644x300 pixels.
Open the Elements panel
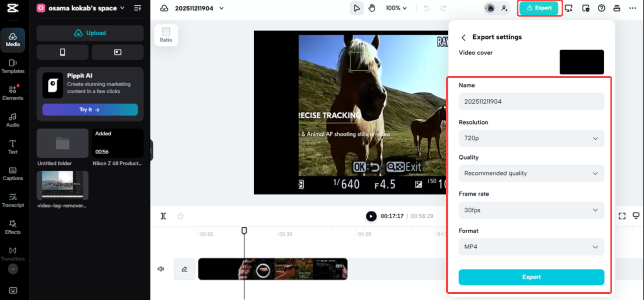point(13,93)
